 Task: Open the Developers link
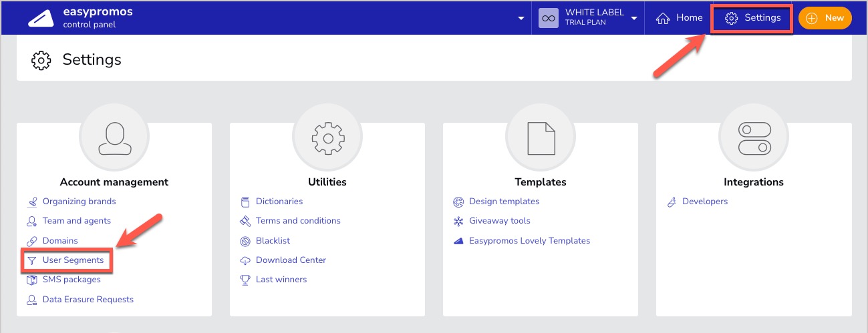coord(705,202)
